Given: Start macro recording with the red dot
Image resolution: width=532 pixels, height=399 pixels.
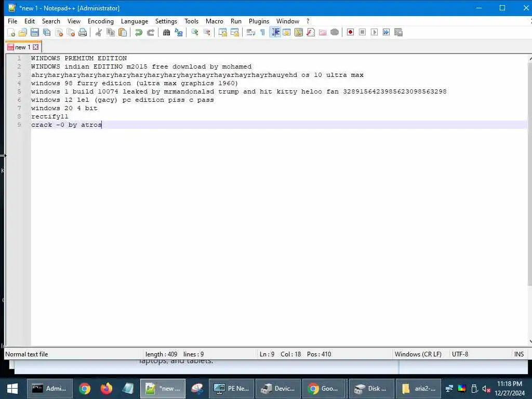Looking at the screenshot, I should [351, 32].
